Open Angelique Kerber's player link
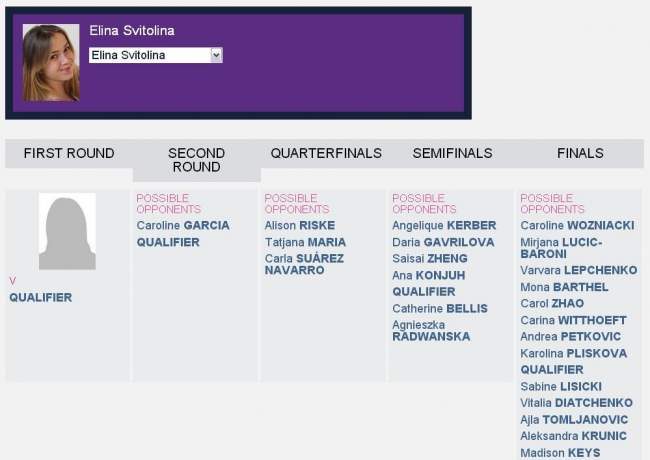The image size is (650, 460). tap(444, 226)
